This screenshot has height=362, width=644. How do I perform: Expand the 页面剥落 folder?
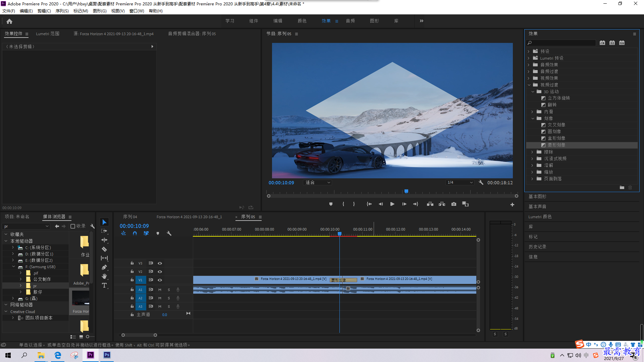[532, 179]
